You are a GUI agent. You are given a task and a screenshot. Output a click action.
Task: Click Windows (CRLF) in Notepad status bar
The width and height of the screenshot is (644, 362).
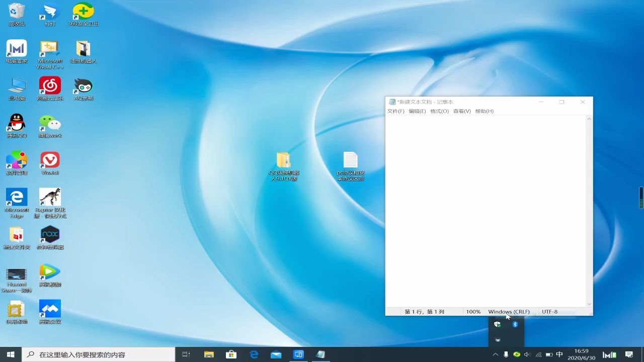click(509, 312)
